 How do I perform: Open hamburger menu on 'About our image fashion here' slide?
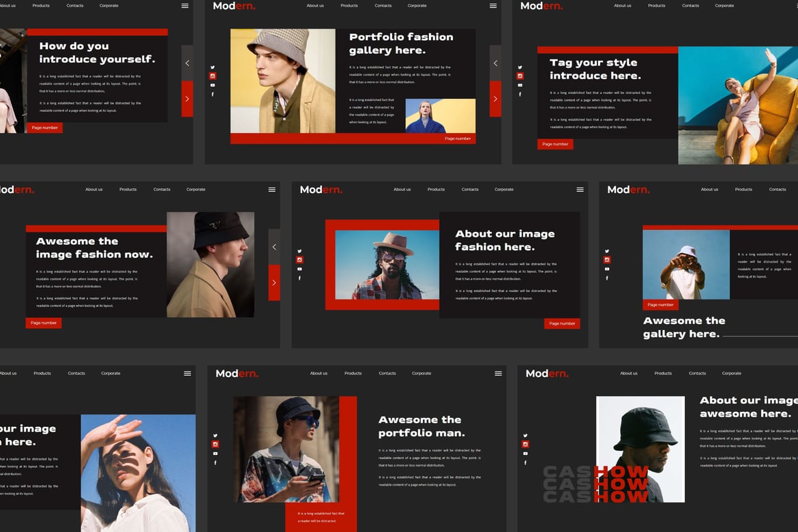pos(580,190)
